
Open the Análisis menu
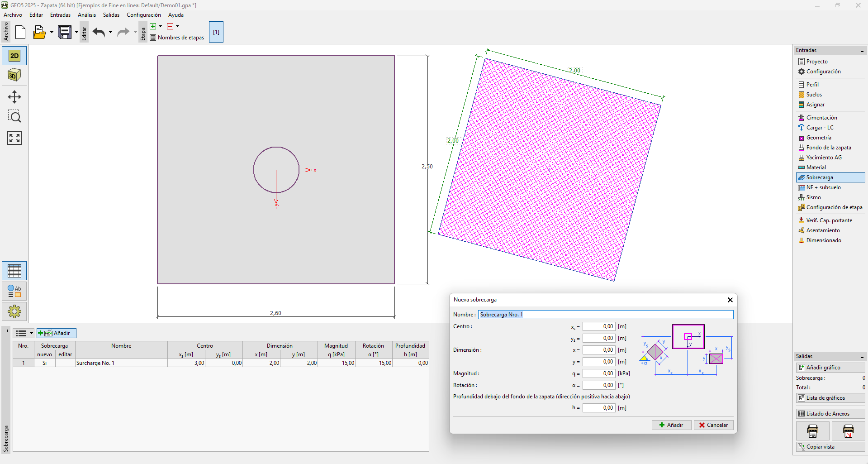86,15
